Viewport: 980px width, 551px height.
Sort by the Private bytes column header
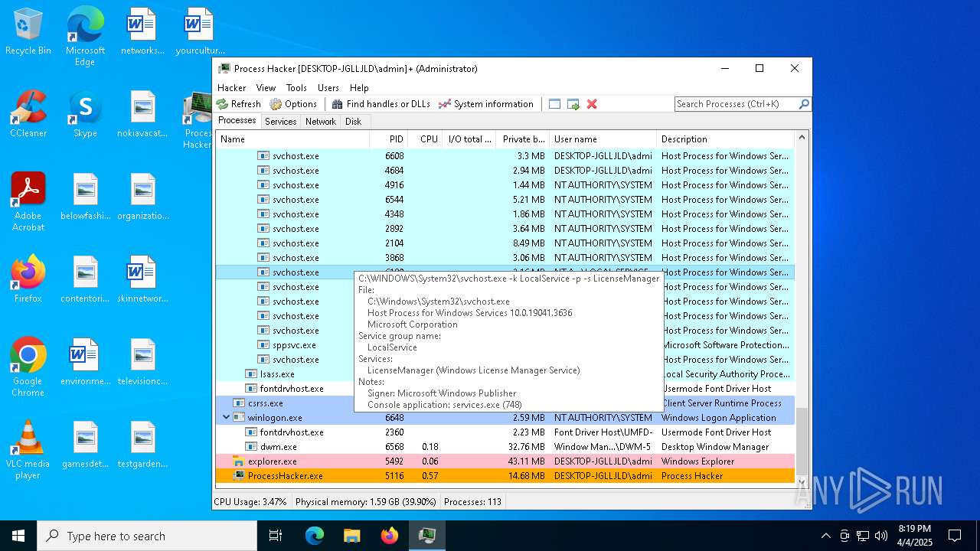click(x=523, y=139)
